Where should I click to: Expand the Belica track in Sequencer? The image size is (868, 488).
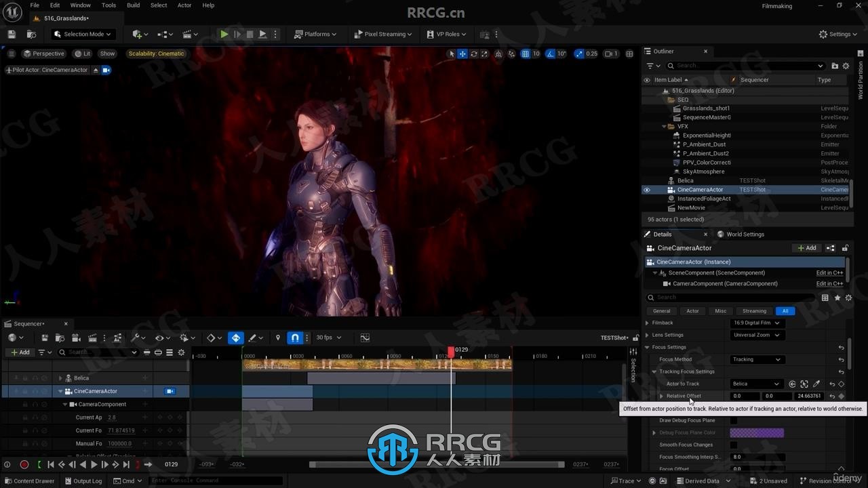[60, 378]
